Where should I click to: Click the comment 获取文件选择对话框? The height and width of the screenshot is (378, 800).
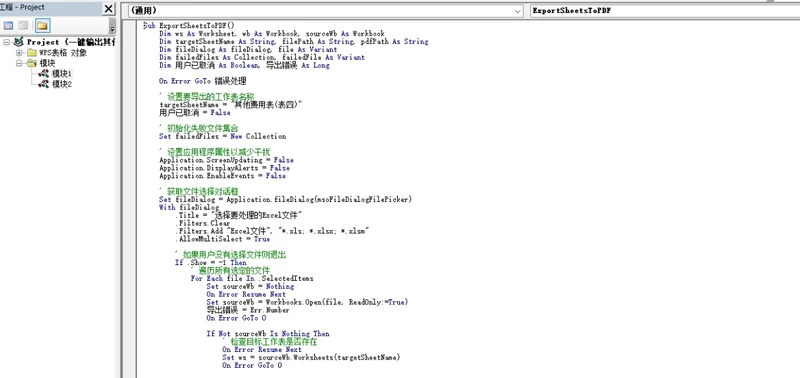(199, 191)
